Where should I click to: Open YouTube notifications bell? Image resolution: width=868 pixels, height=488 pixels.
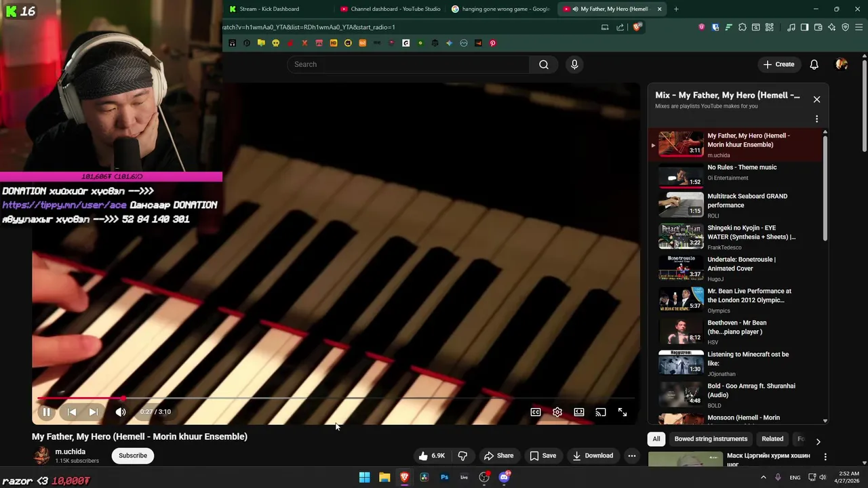coord(814,64)
